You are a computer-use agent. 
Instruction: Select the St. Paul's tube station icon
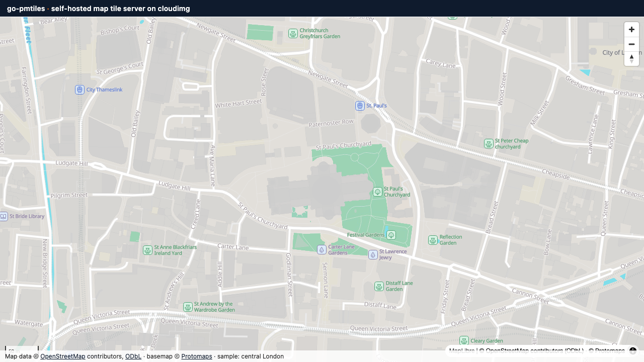[x=360, y=106]
